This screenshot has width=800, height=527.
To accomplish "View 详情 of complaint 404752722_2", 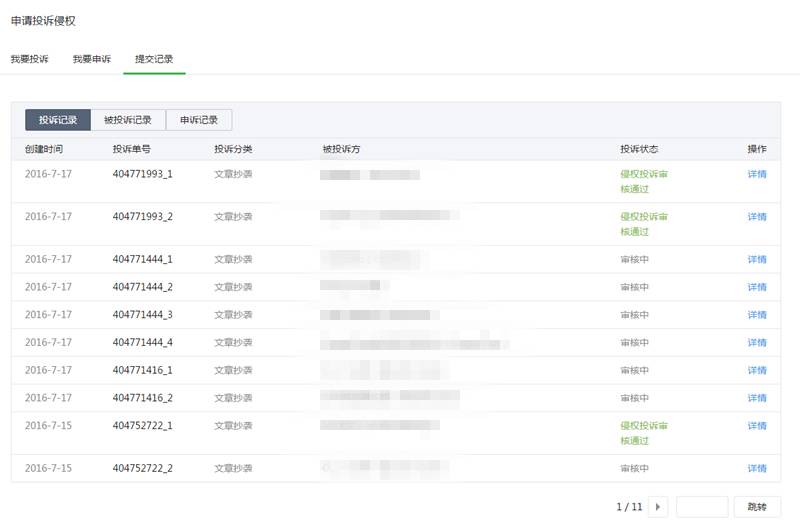I will coord(757,468).
